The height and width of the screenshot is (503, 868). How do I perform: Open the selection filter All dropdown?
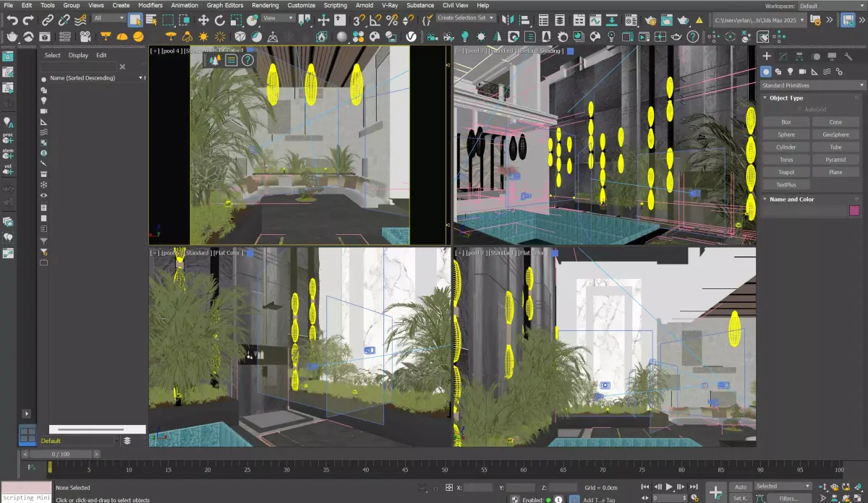pos(109,18)
